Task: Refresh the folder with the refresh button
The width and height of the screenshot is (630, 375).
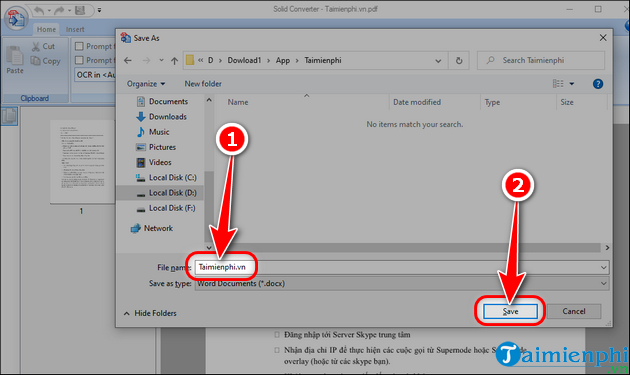Action: click(x=459, y=61)
